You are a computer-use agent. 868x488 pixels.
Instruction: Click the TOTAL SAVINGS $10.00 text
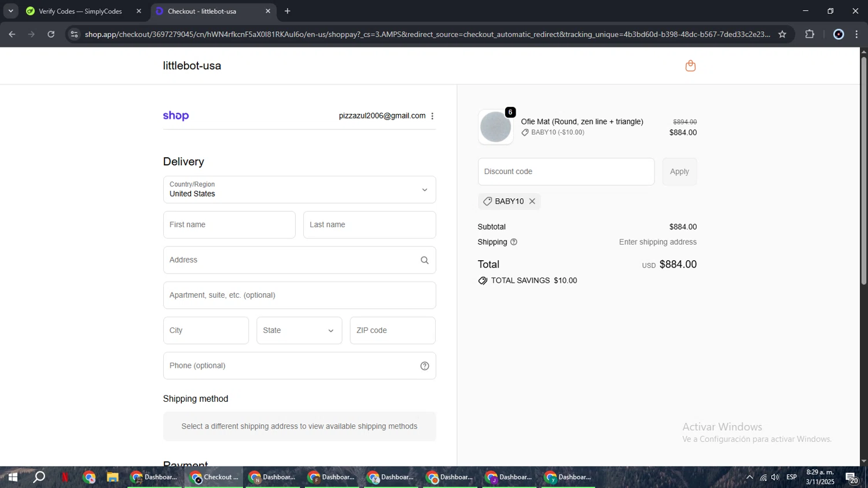[534, 281]
